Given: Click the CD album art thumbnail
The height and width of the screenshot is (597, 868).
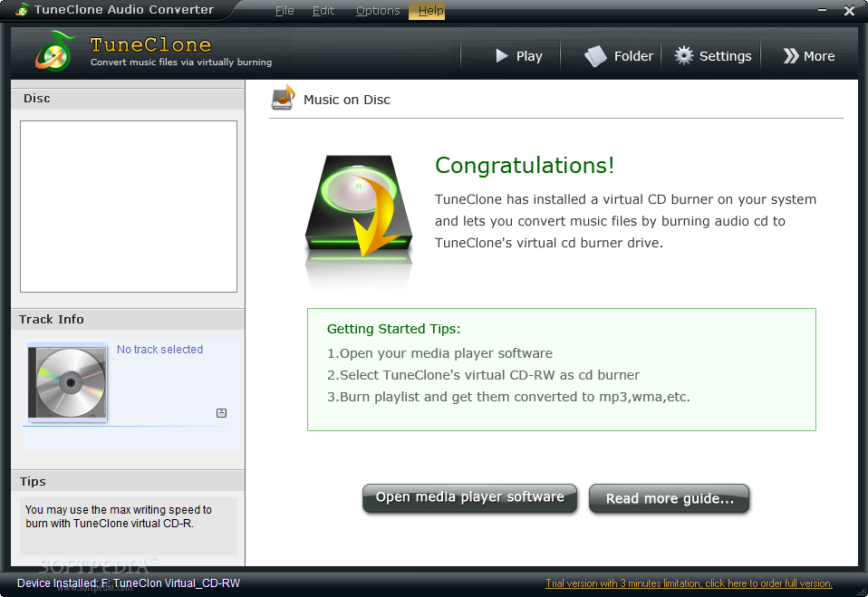Looking at the screenshot, I should coord(68,382).
